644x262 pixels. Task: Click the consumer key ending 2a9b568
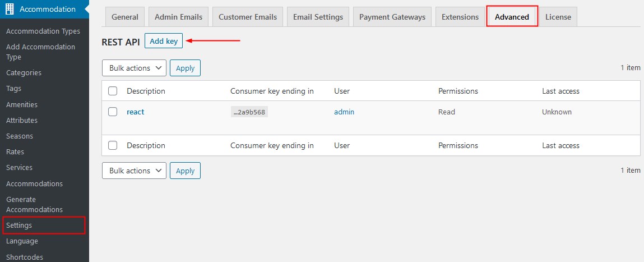pos(249,112)
